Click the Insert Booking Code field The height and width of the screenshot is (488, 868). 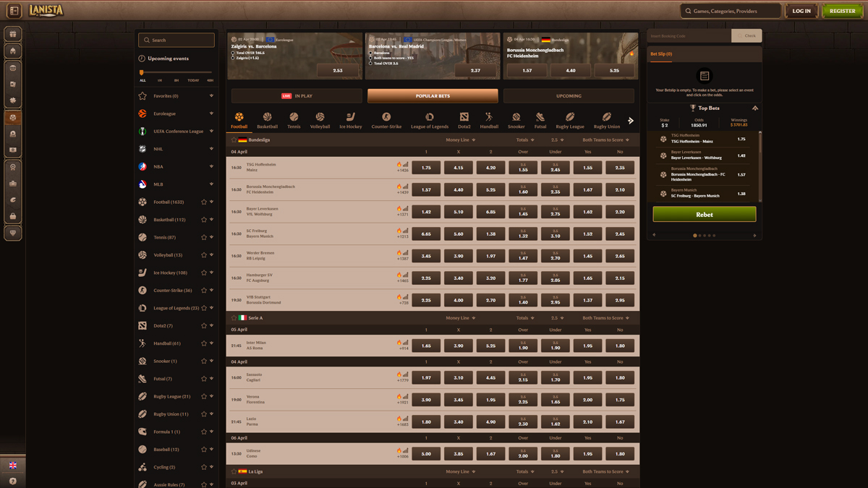[x=688, y=35]
